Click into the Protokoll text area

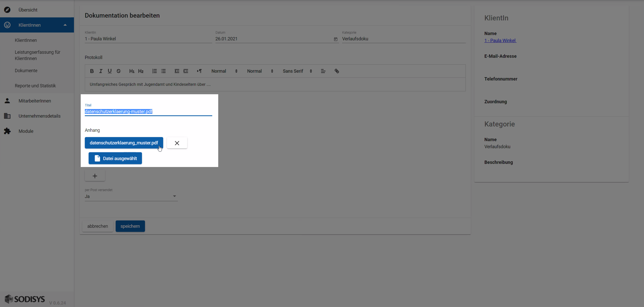point(275,84)
